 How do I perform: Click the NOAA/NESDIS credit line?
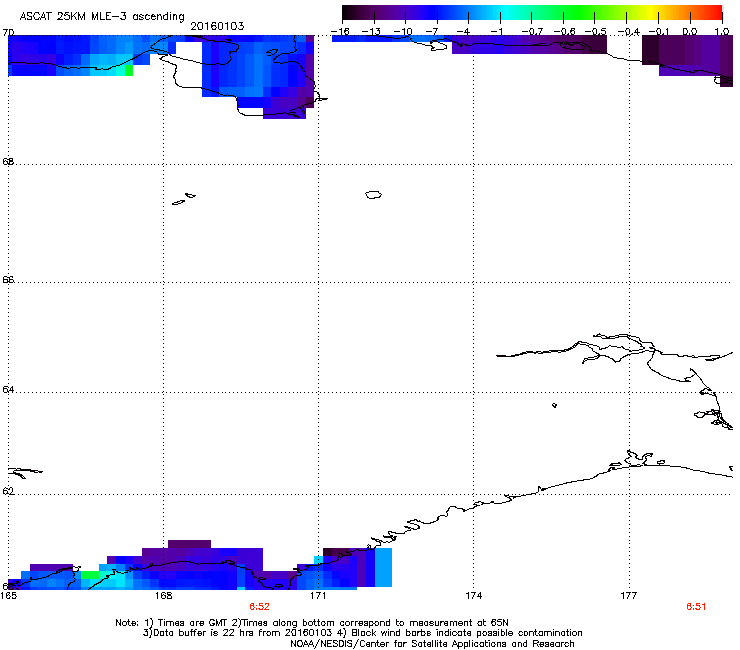(432, 644)
